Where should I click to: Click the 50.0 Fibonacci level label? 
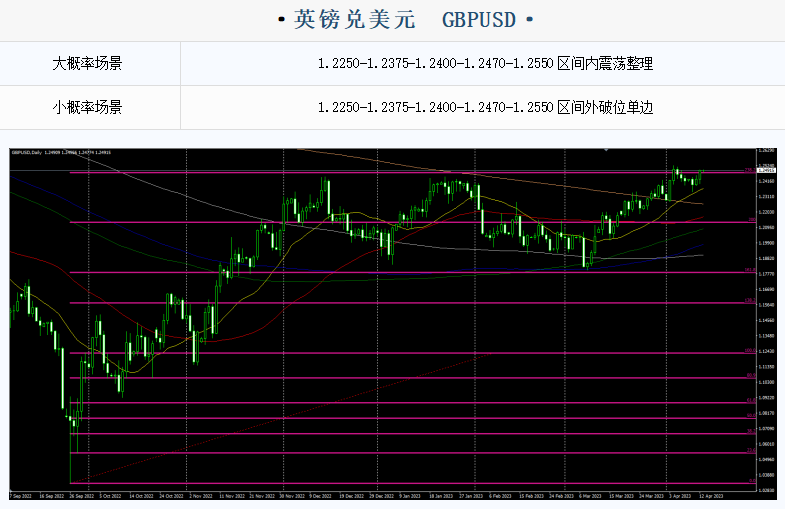pyautogui.click(x=751, y=415)
